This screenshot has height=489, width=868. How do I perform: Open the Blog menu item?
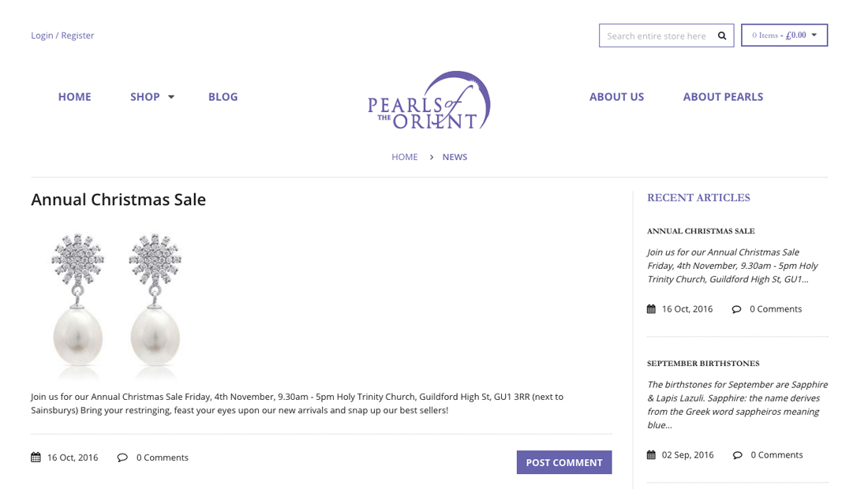[x=223, y=97]
